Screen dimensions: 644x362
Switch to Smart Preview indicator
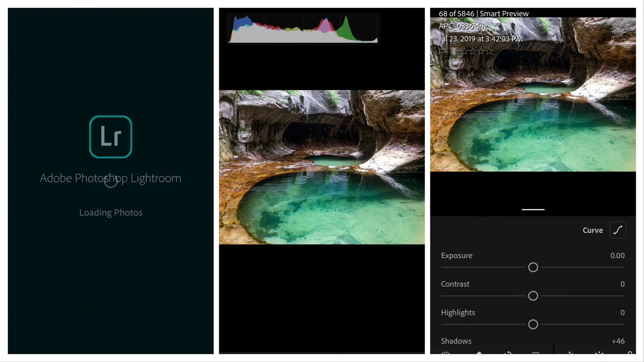tap(504, 13)
